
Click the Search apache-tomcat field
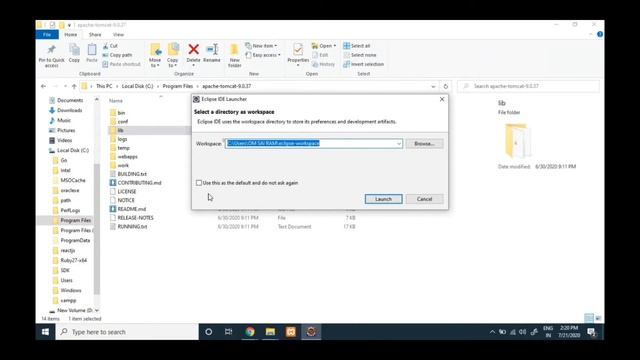pos(529,86)
